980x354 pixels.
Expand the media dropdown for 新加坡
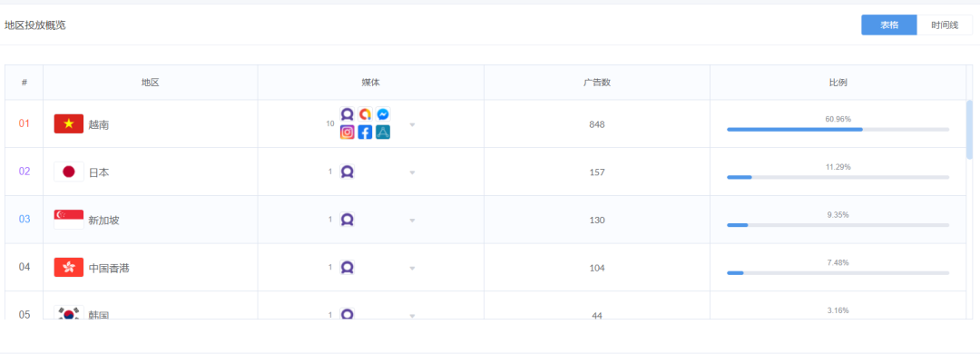click(x=413, y=221)
